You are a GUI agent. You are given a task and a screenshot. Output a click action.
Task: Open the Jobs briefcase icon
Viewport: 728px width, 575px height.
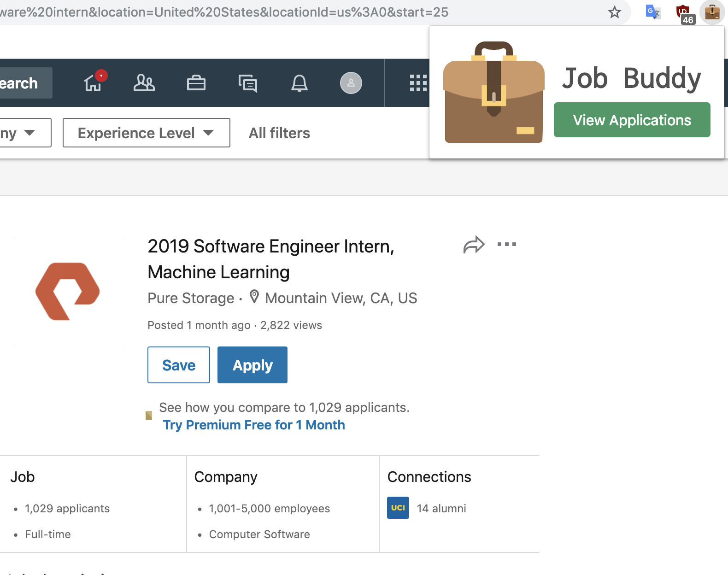pos(196,83)
